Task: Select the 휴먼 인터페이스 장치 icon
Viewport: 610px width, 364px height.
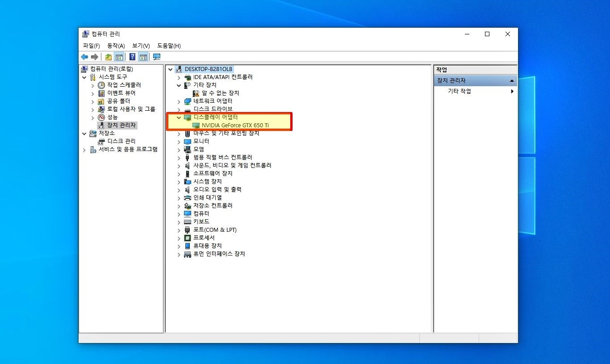Action: 188,254
